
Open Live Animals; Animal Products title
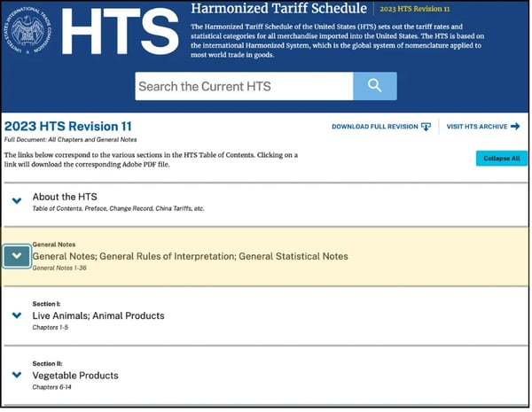coord(98,315)
